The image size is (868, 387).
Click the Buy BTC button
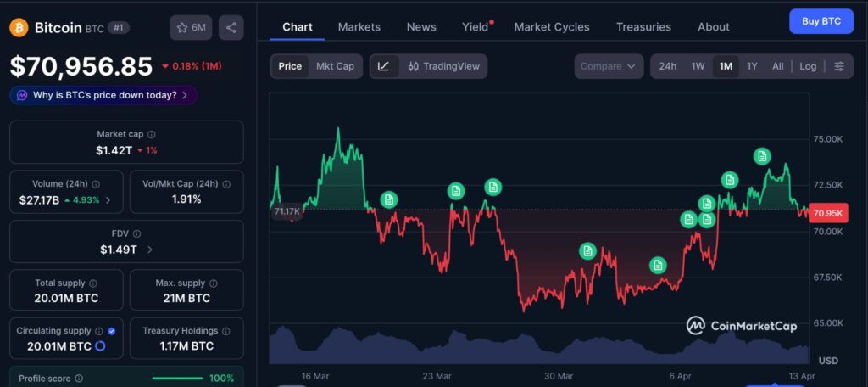[821, 21]
